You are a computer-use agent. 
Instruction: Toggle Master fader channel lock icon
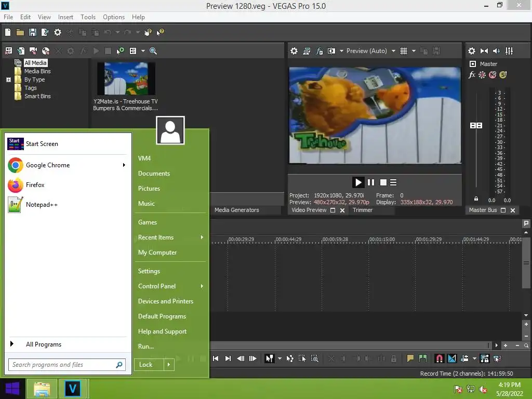[x=476, y=199]
